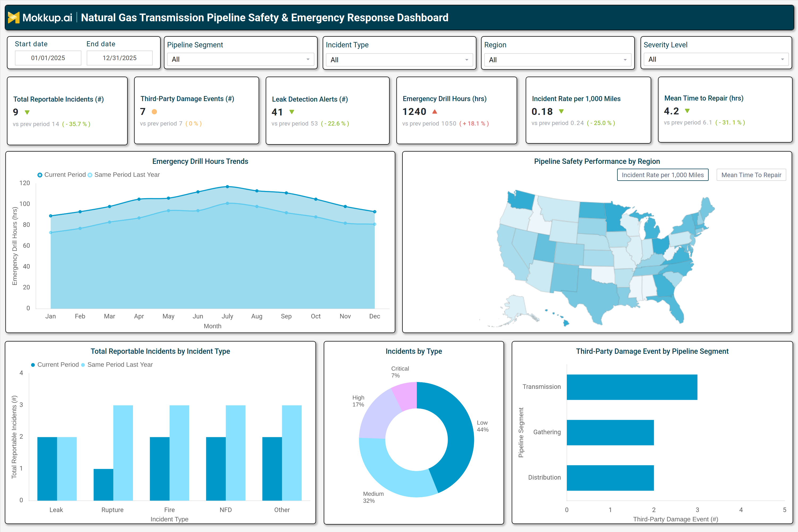
Task: Click the Total Reportable Incidents (#) card title
Action: [x=58, y=99]
